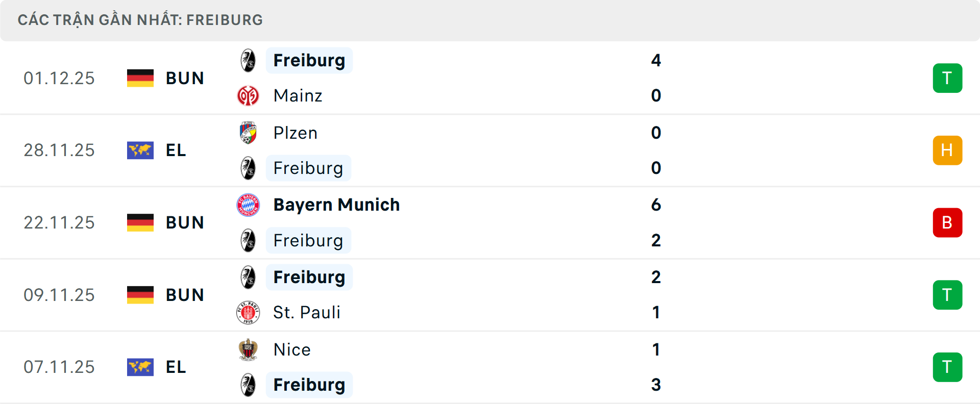Open the Mainz team link
Viewport: 980px width, 404px height.
[x=298, y=96]
